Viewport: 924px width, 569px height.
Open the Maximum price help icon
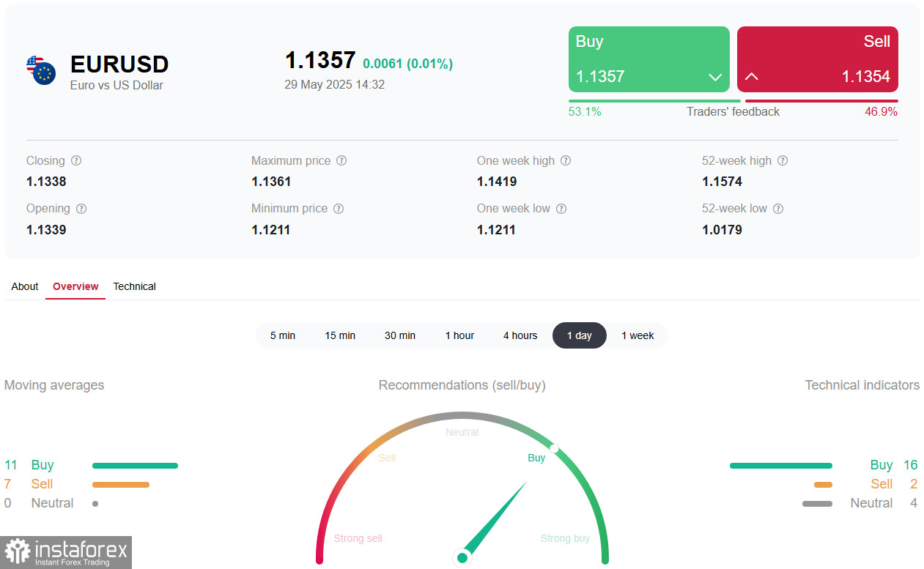341,160
